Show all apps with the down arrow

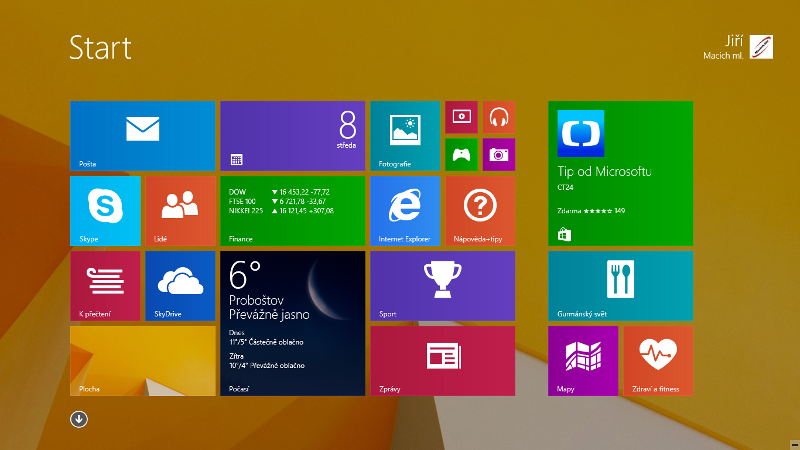point(79,419)
